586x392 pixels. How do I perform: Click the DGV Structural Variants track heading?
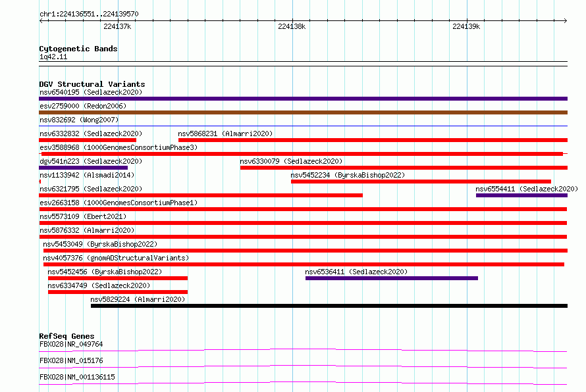tap(92, 84)
